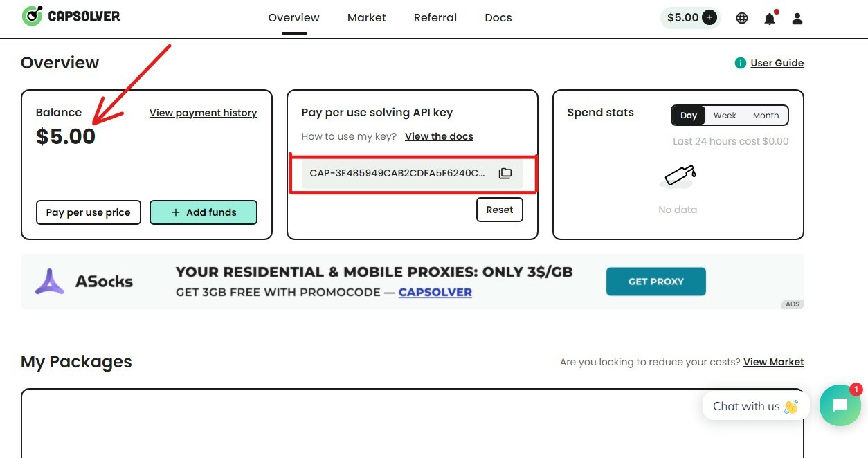
Task: Open the Docs tab
Action: [498, 18]
